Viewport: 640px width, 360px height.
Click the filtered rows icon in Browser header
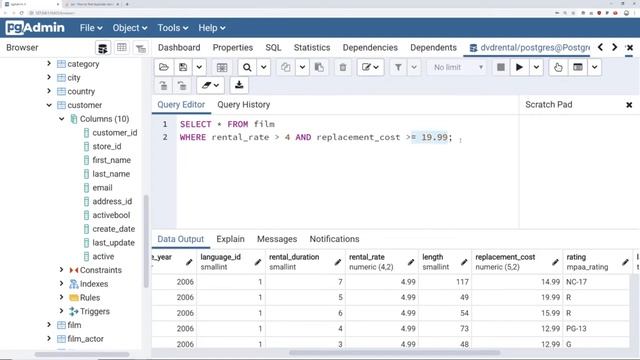tap(141, 49)
